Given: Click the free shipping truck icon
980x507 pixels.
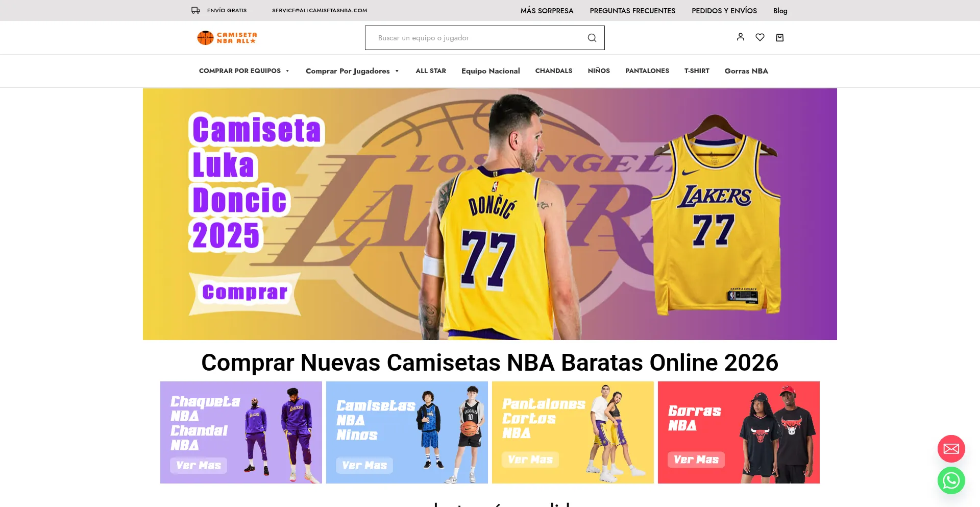Looking at the screenshot, I should (195, 10).
